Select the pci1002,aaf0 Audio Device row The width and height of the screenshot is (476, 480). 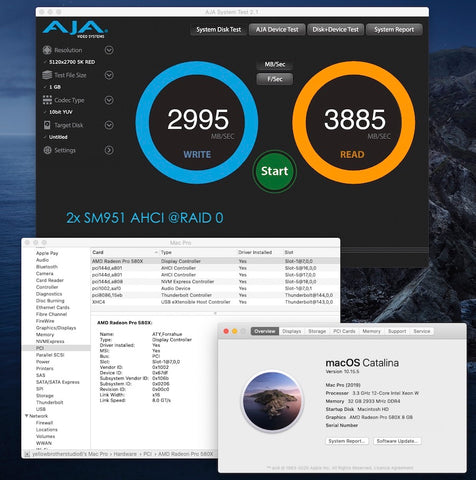click(215, 288)
